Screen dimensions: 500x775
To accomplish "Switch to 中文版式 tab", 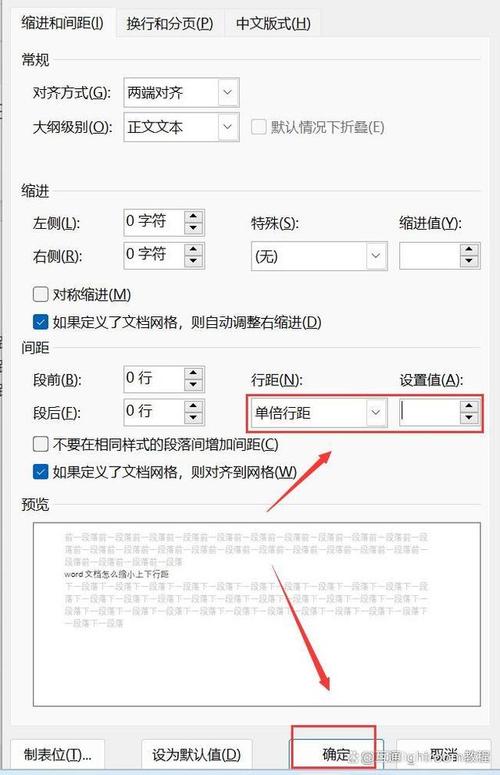I will tap(273, 23).
